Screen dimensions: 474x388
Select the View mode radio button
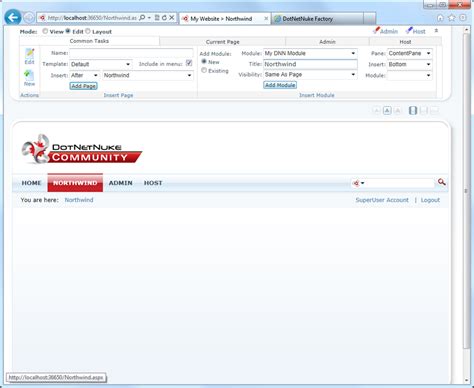tap(45, 31)
